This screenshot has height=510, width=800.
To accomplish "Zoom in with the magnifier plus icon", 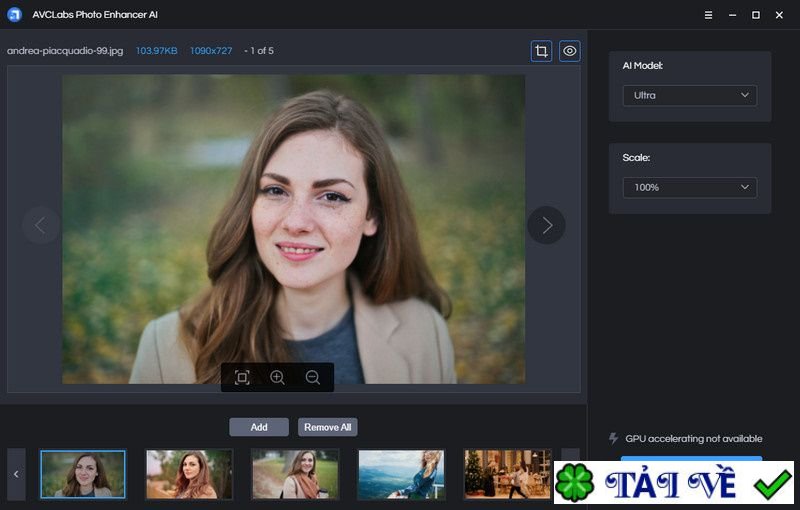I will [277, 377].
